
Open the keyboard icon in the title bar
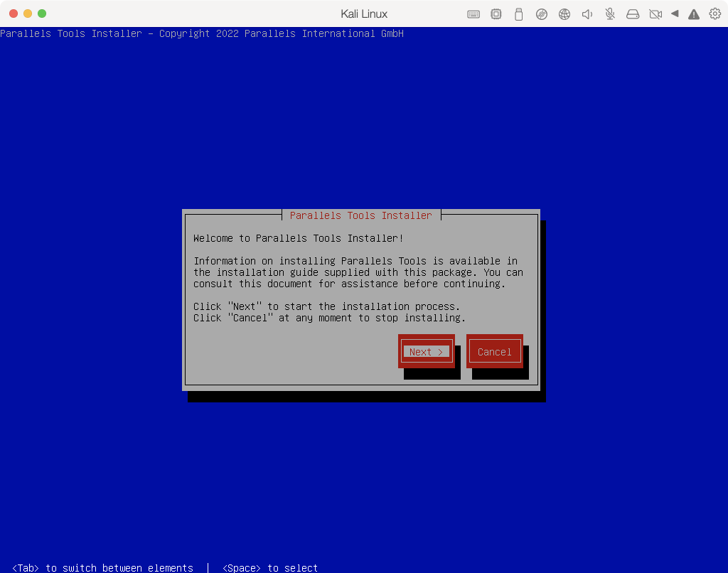[x=473, y=14]
